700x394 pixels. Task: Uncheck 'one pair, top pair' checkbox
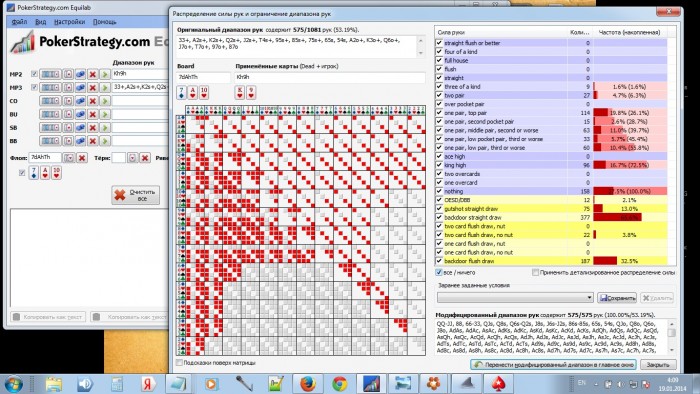click(x=439, y=112)
